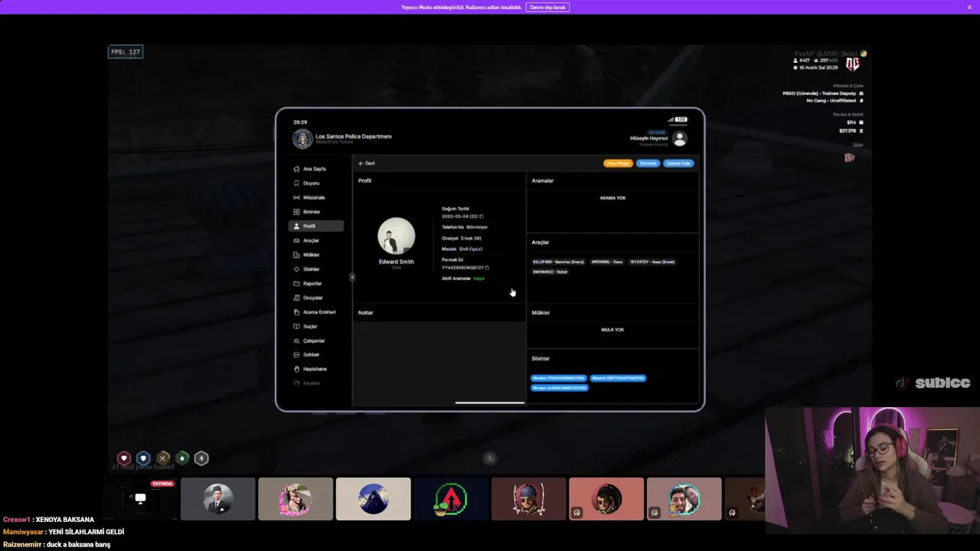The width and height of the screenshot is (980, 551).
Task: Click chat message from Mamiwyasar
Action: point(64,532)
